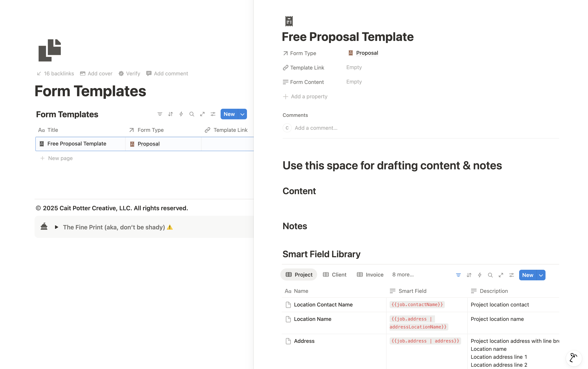Expand The Fine Print toggle
The image size is (588, 369).
56,227
